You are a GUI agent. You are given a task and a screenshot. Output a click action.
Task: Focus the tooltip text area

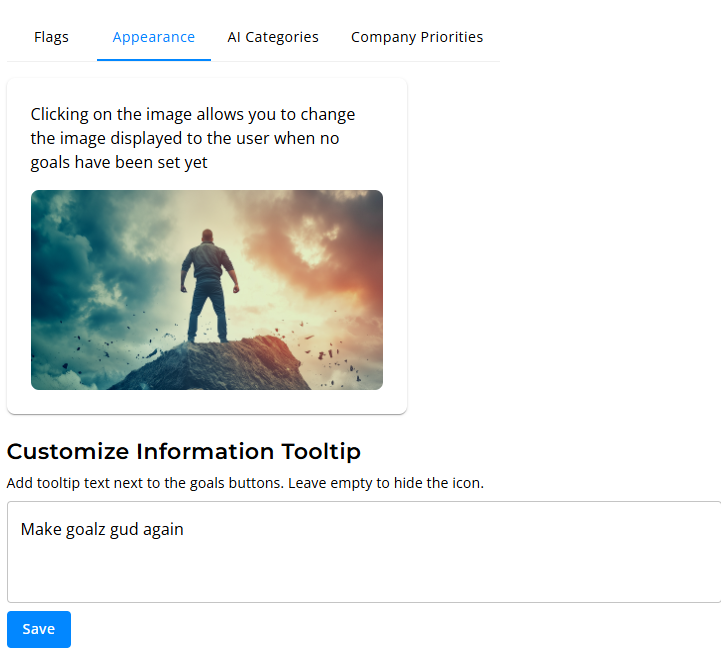point(364,552)
